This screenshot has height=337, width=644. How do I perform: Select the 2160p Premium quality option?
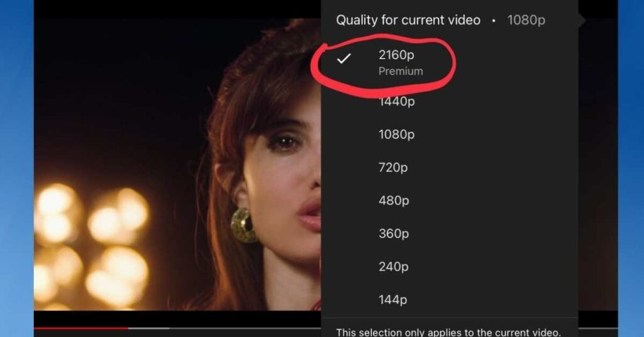point(449,62)
